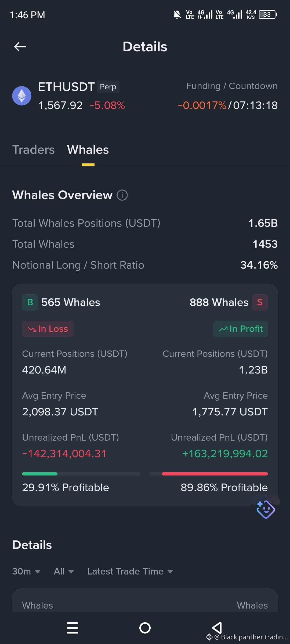The height and width of the screenshot is (644, 290).
Task: Tap the back arrow icon
Action: click(20, 47)
